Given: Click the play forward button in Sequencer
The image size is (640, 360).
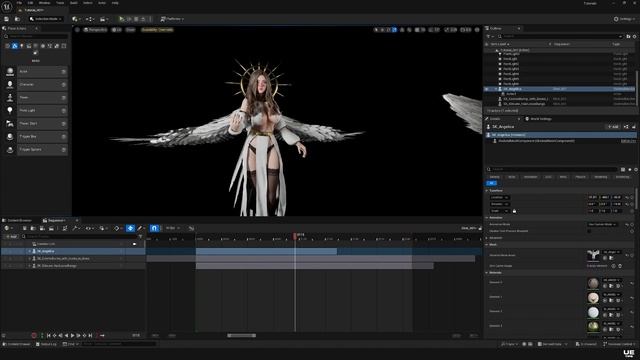Looking at the screenshot, I should [73, 336].
